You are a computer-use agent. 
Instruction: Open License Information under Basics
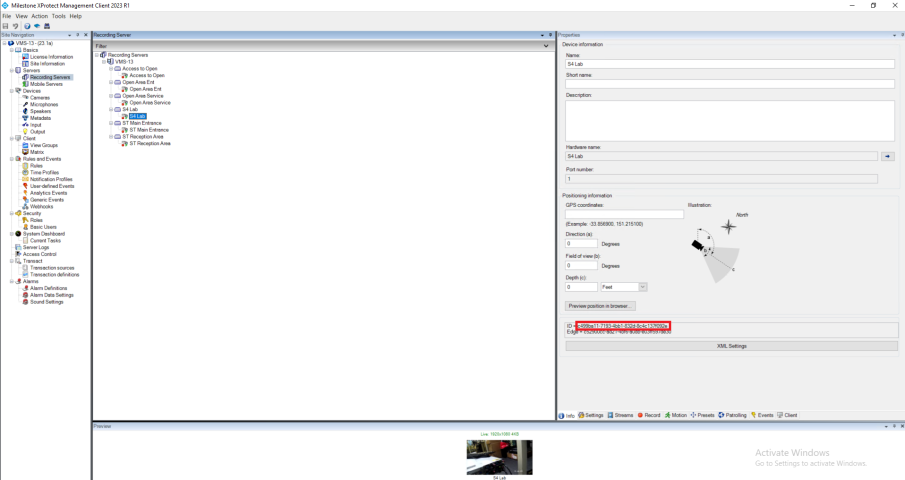point(51,57)
